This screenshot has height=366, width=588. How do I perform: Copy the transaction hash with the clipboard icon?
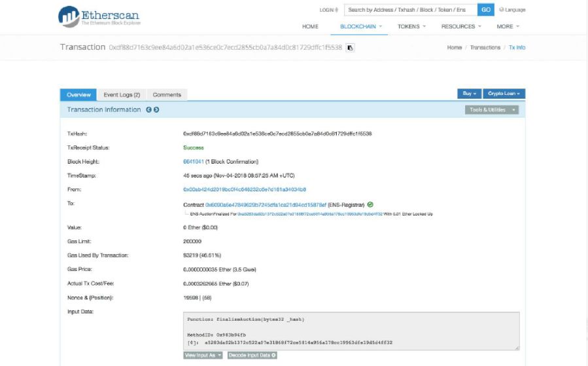350,48
